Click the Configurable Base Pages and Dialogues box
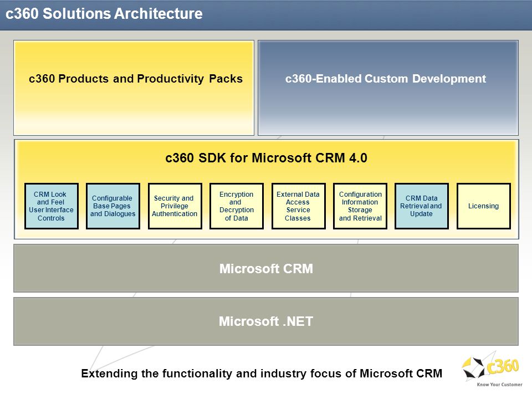532x399 pixels. coord(113,206)
